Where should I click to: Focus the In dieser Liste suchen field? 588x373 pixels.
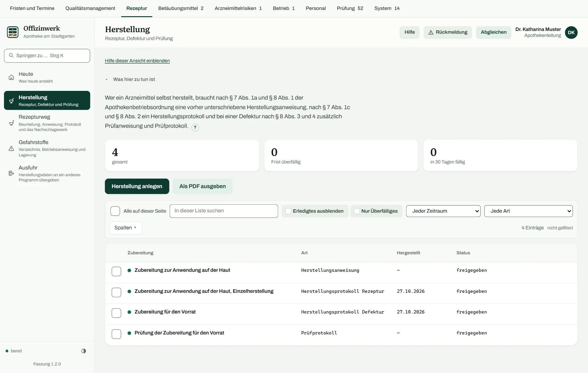(224, 211)
